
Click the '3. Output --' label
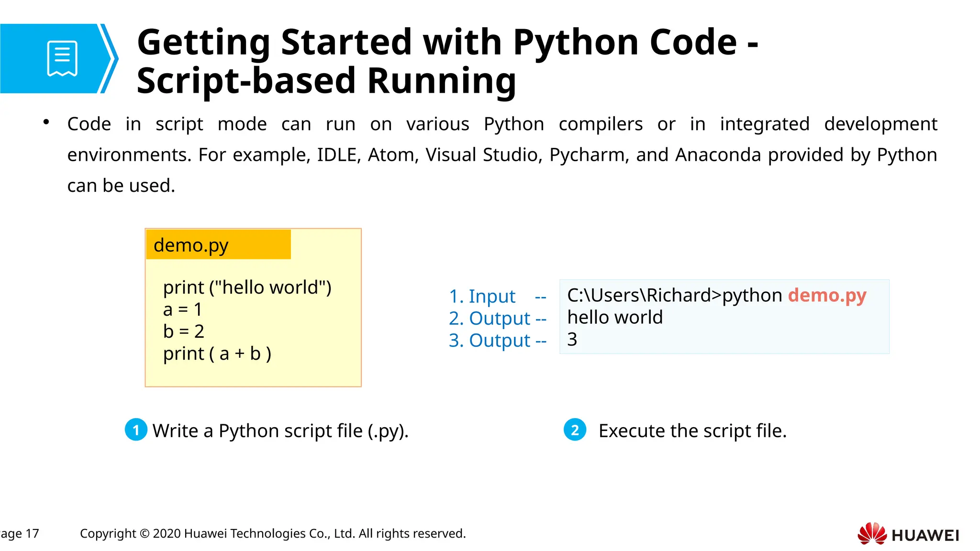click(497, 340)
